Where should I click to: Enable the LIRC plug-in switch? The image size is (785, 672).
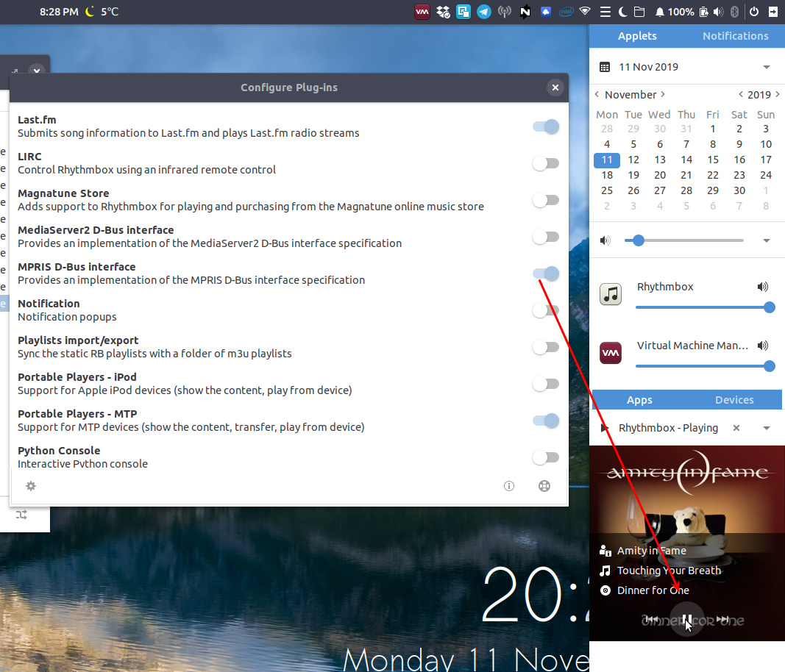546,163
